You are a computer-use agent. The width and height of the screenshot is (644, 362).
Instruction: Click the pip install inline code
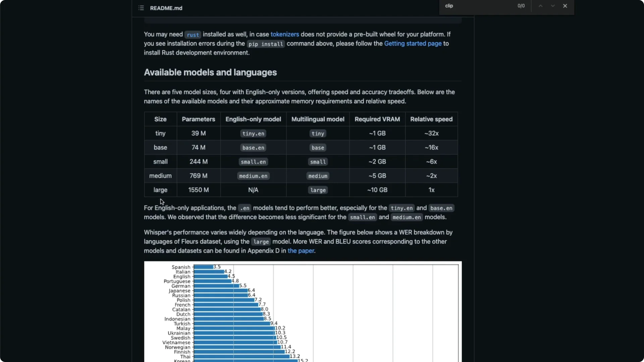tap(266, 44)
